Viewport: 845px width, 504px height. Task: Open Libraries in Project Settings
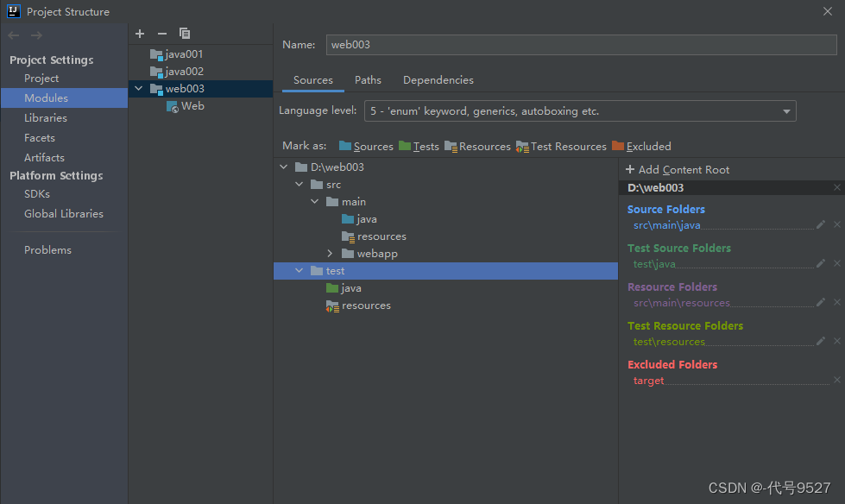click(46, 118)
